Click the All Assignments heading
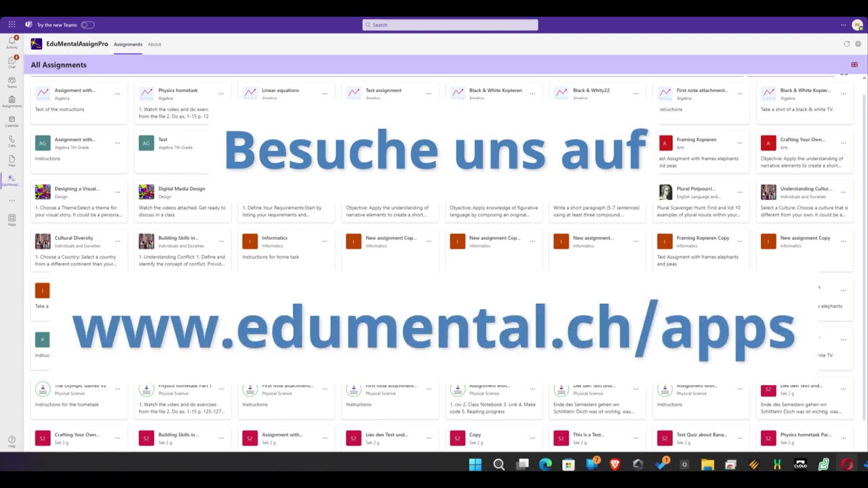The width and height of the screenshot is (868, 488). [x=58, y=65]
